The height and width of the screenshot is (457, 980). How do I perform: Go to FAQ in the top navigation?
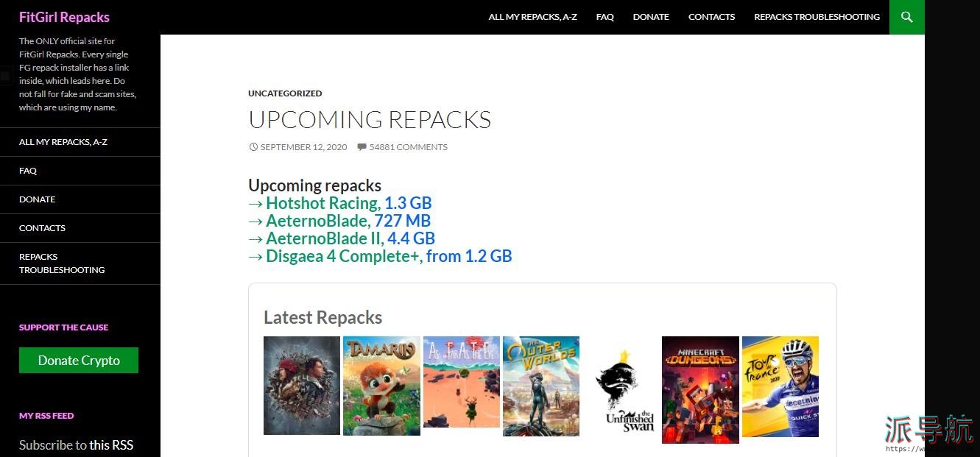[605, 17]
